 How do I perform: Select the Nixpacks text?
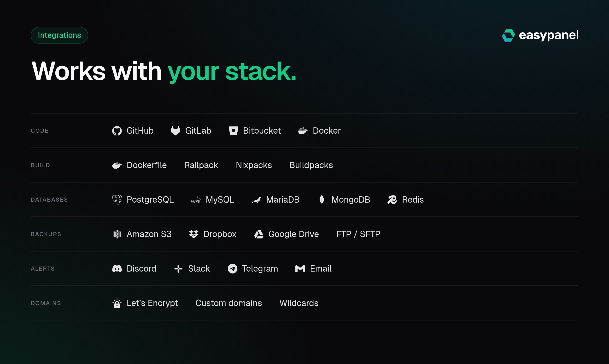click(x=254, y=165)
